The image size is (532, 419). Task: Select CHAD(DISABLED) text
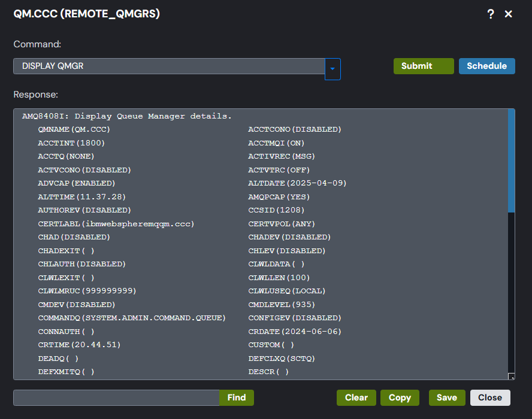click(x=74, y=237)
